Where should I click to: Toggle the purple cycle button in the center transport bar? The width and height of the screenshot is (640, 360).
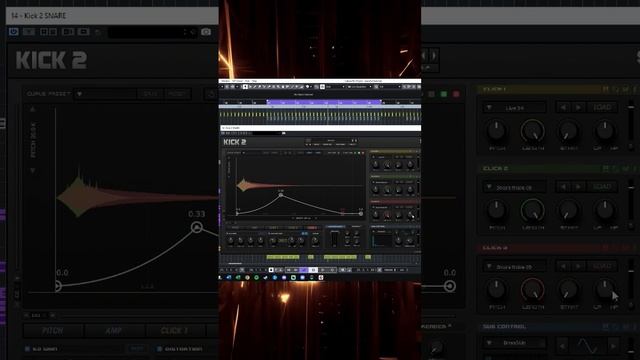click(x=304, y=270)
